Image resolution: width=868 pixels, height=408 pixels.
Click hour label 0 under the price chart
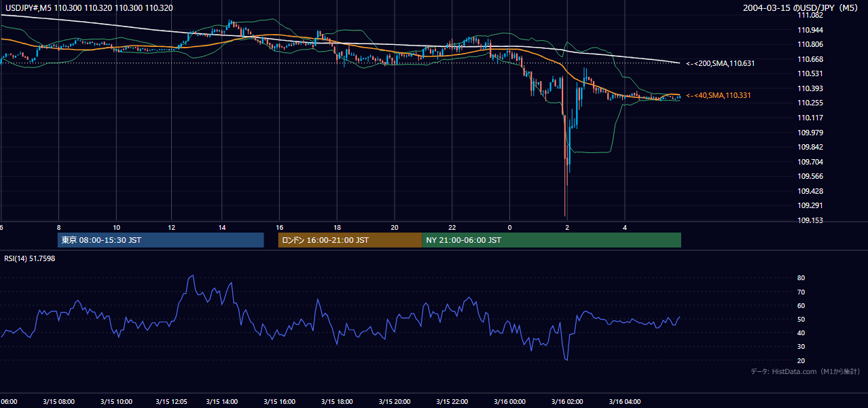click(x=509, y=227)
